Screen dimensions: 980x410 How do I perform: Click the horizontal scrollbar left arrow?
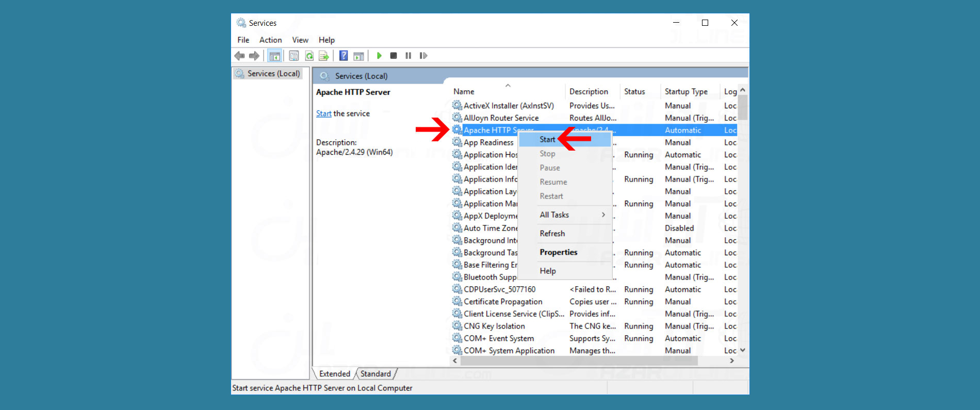455,361
